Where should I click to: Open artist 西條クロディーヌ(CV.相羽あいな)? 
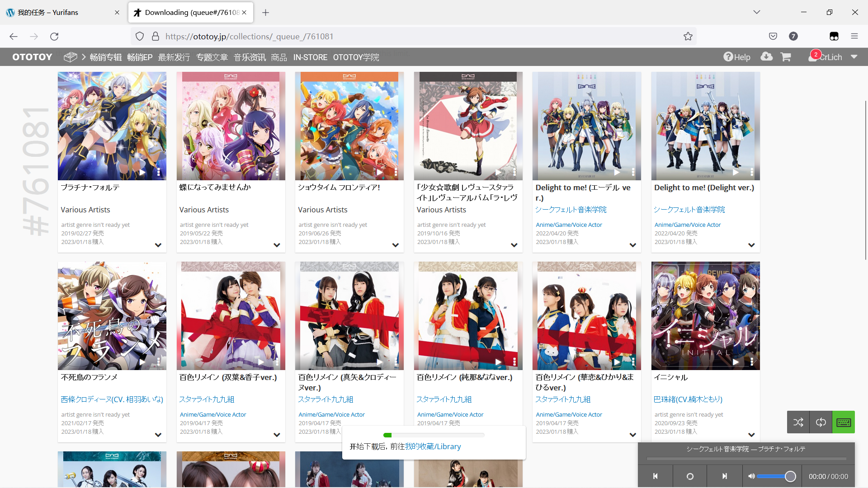(x=112, y=399)
